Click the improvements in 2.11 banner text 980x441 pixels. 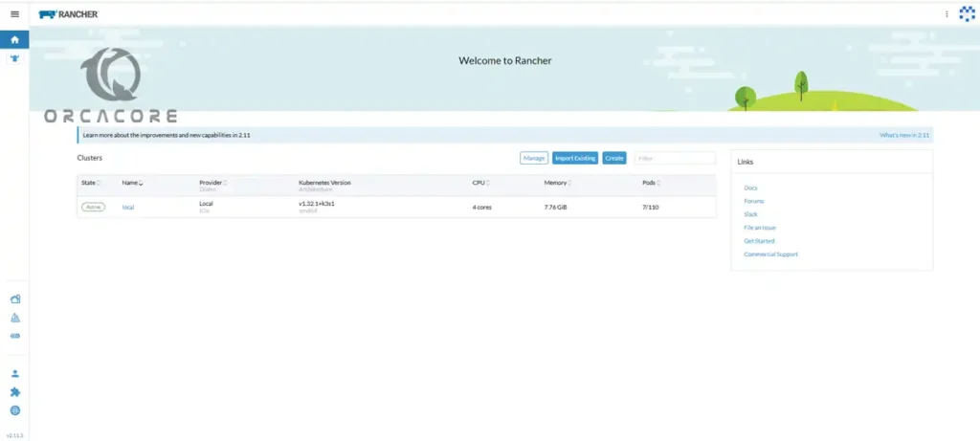167,135
